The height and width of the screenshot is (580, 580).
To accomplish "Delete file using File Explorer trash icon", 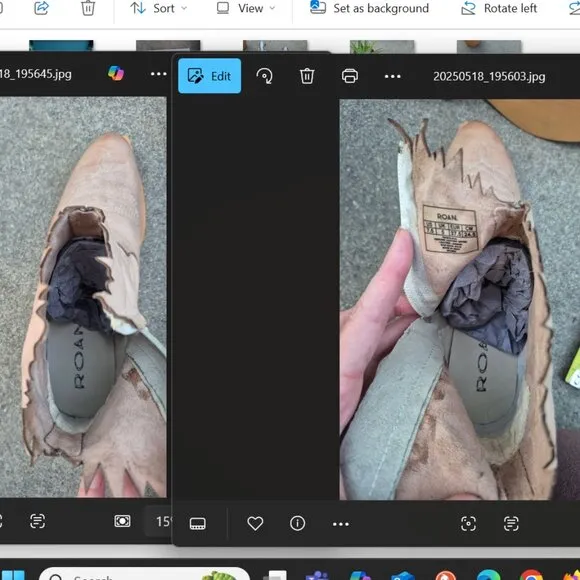I will (88, 8).
